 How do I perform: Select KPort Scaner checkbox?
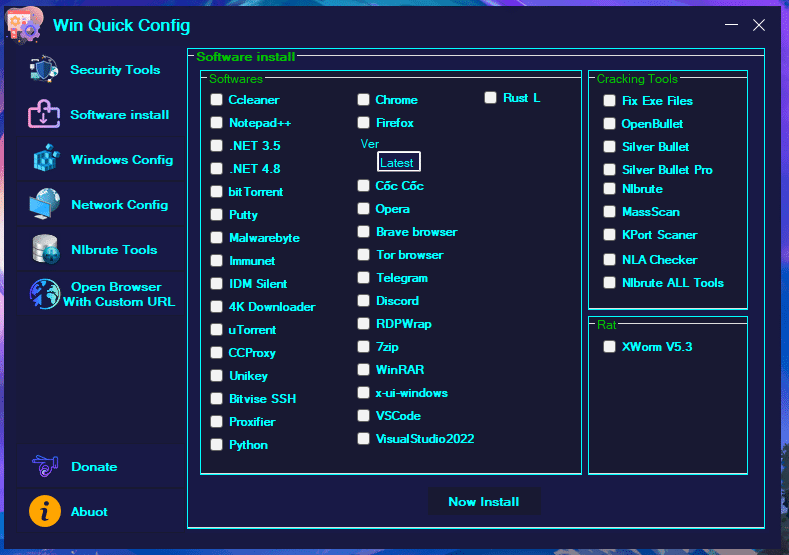[x=609, y=234]
